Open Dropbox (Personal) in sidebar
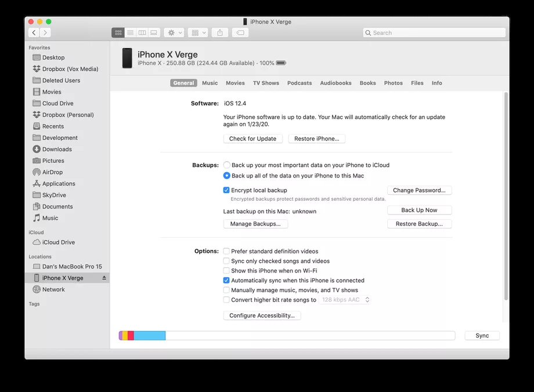Image resolution: width=534 pixels, height=392 pixels. [67, 115]
